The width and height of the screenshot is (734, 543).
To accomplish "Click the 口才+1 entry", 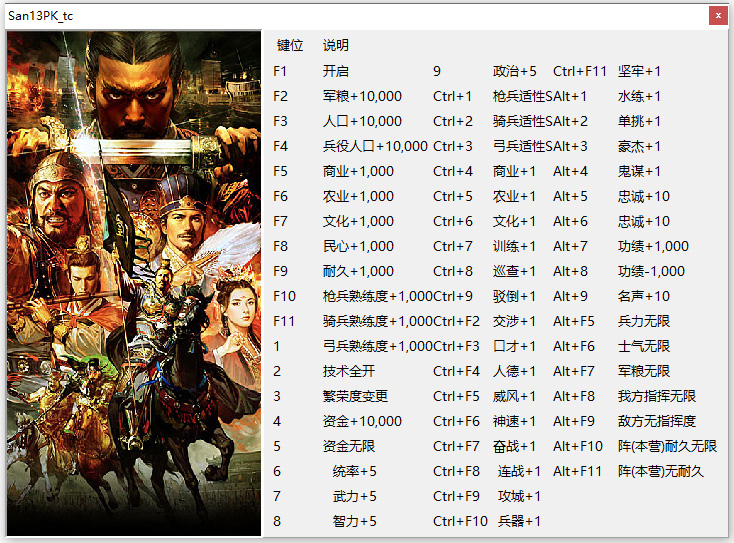I will [x=514, y=346].
